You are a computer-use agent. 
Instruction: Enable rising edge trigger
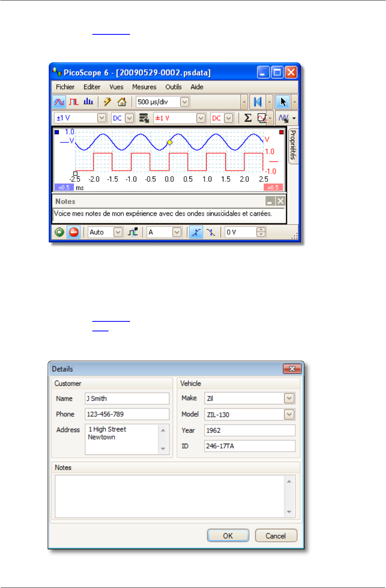[x=196, y=232]
